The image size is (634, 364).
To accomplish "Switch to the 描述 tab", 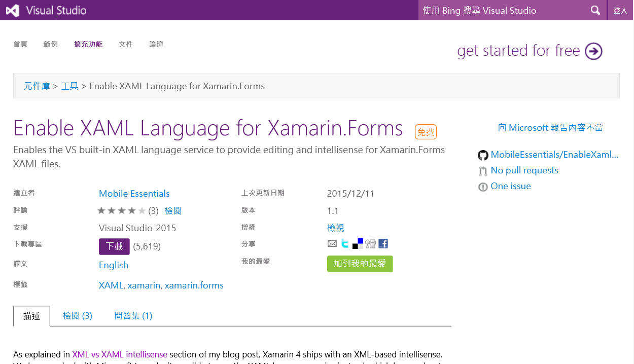I will (32, 316).
